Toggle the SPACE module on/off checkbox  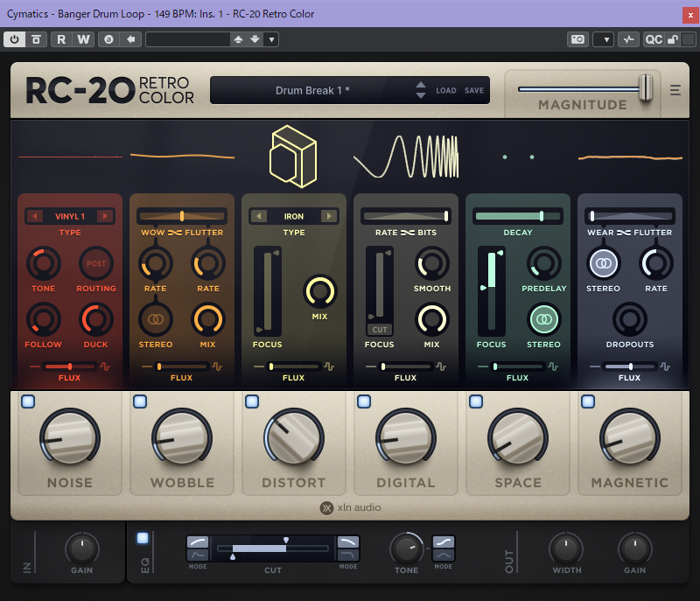click(x=476, y=402)
